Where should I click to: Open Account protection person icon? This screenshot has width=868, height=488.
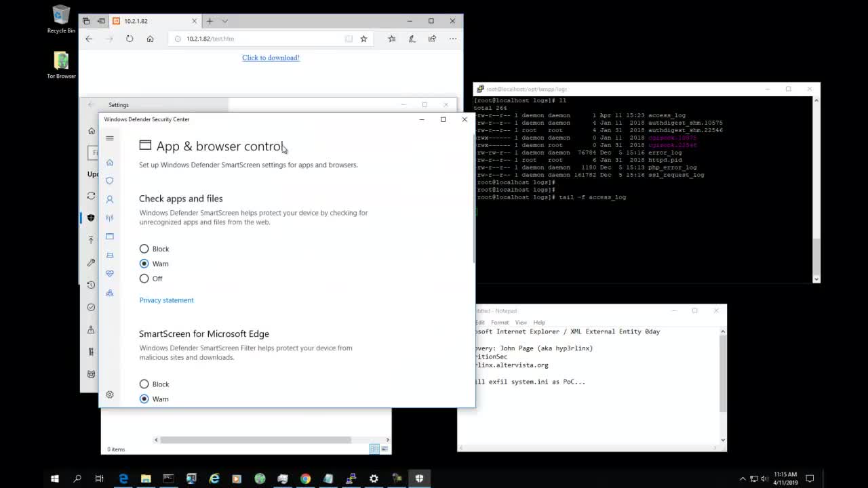(x=110, y=199)
